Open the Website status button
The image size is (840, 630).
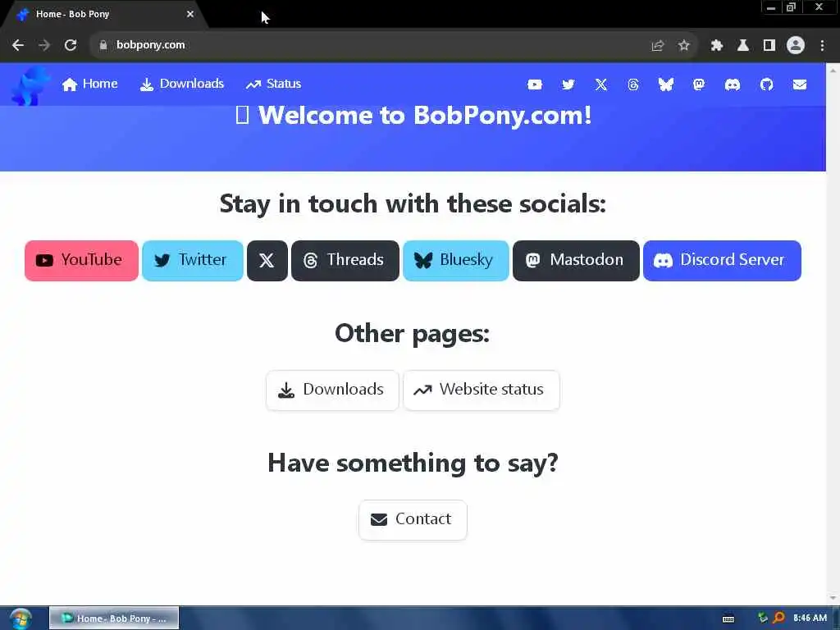(x=481, y=390)
